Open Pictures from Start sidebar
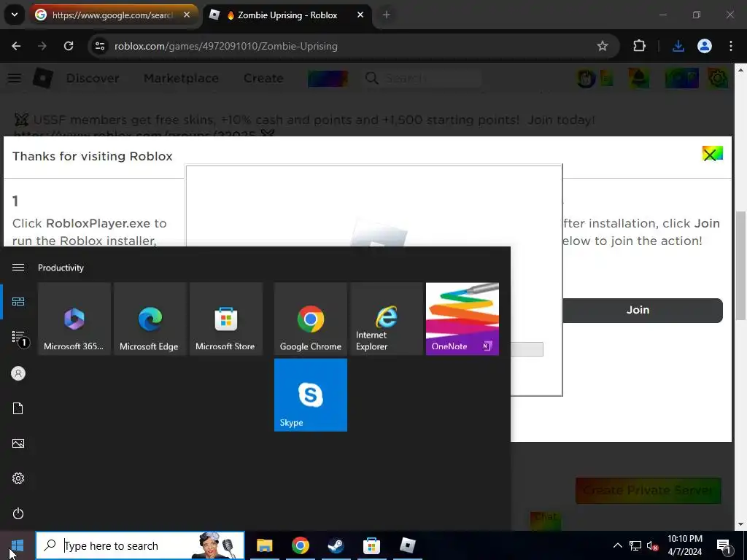This screenshot has height=560, width=747. click(x=18, y=443)
